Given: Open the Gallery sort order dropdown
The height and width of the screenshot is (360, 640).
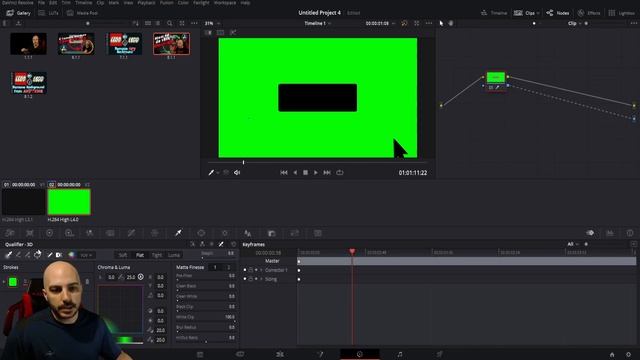Looking at the screenshot, I should (x=136, y=23).
